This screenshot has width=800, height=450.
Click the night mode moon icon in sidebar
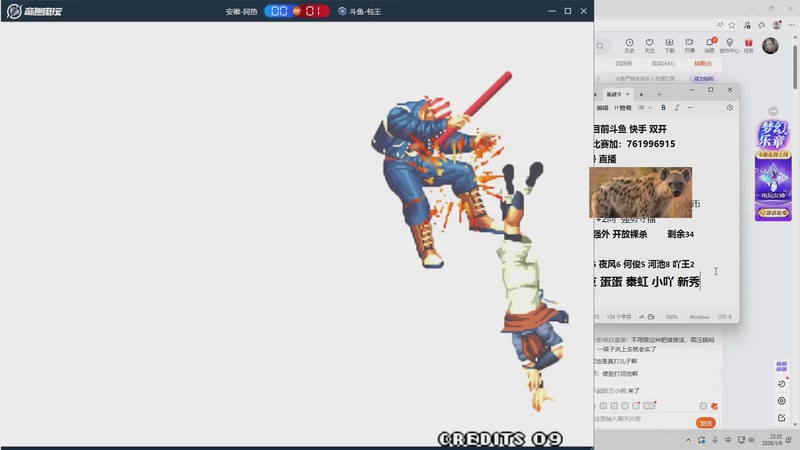tap(782, 384)
